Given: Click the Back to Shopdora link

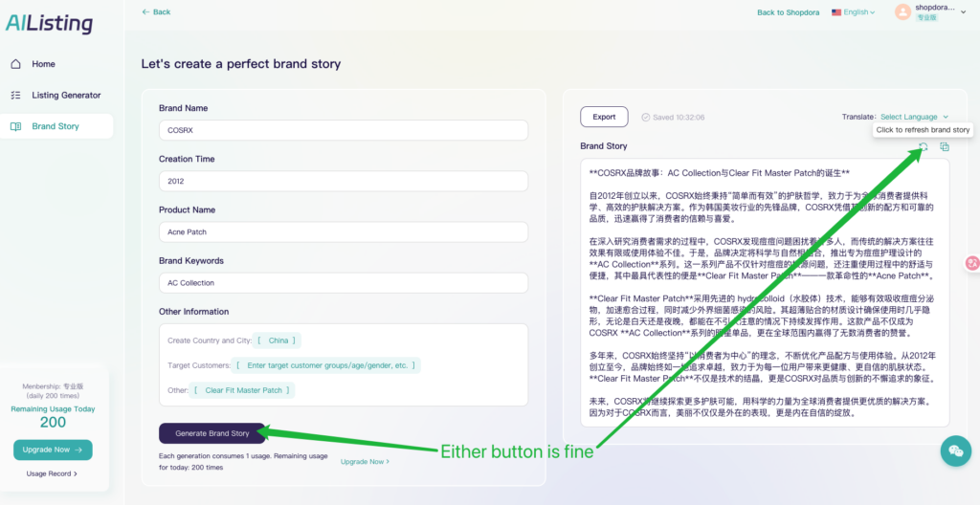Looking at the screenshot, I should [x=790, y=12].
